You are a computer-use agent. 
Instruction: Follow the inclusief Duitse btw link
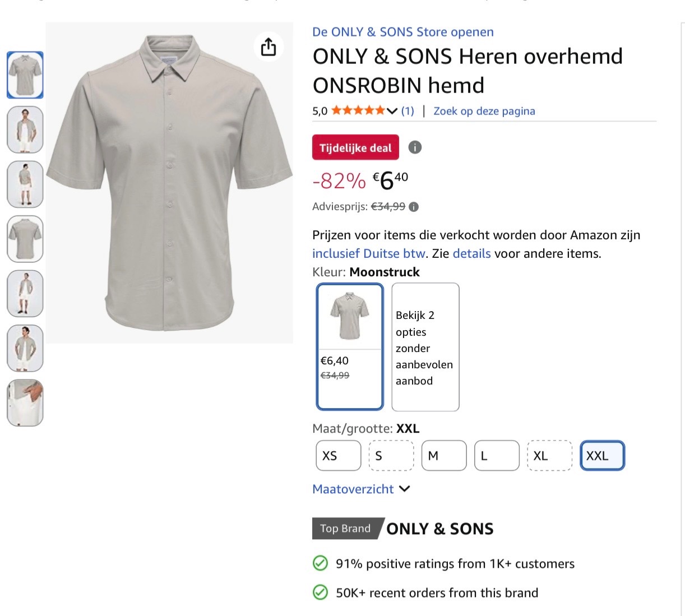[x=368, y=253]
